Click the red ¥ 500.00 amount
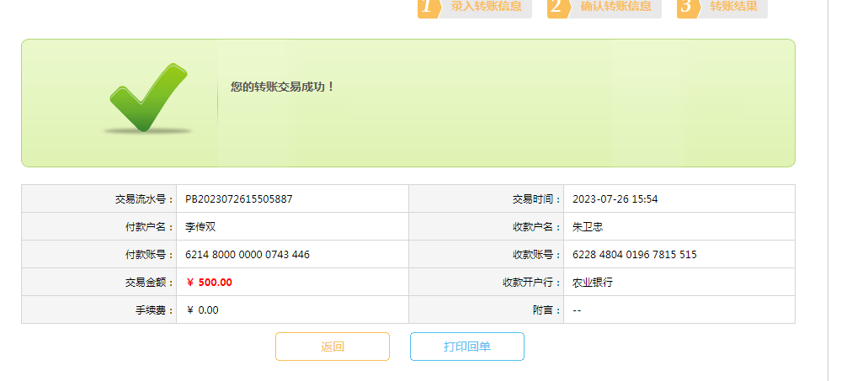868x381 pixels. (209, 283)
